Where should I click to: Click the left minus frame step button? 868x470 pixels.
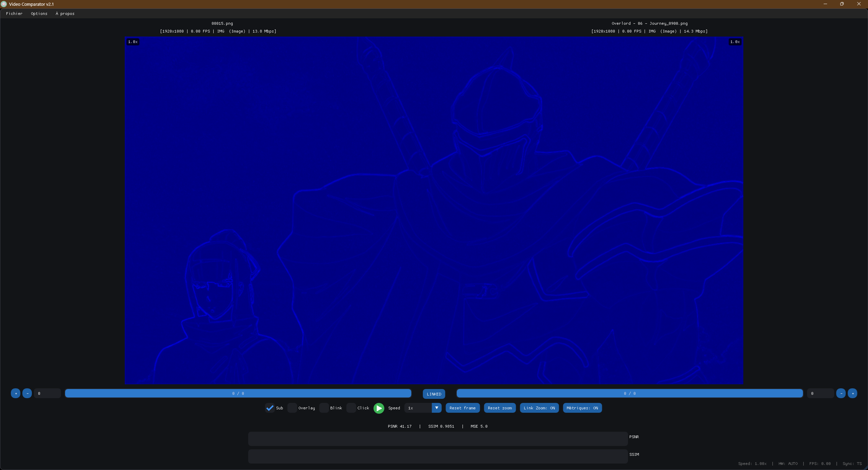pyautogui.click(x=27, y=393)
